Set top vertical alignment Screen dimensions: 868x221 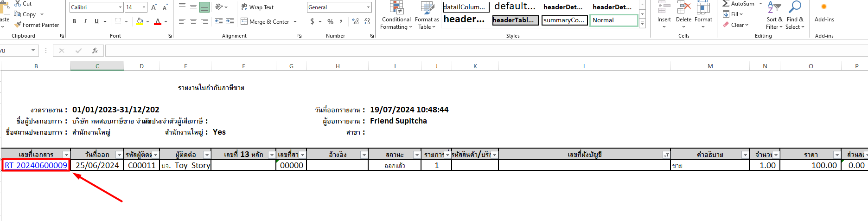pos(182,7)
